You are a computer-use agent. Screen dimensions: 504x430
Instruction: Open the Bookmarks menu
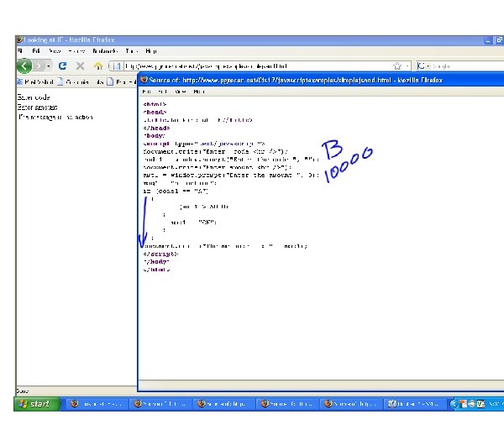coord(105,51)
